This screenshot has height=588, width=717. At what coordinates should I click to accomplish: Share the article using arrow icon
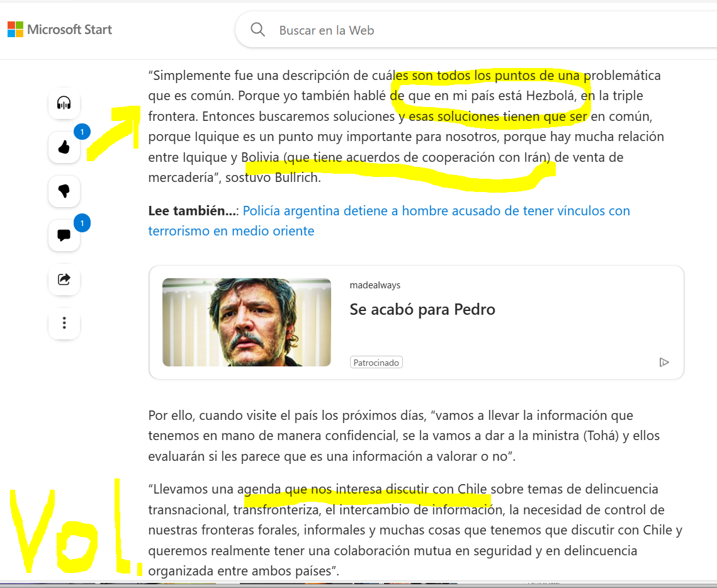pos(64,279)
